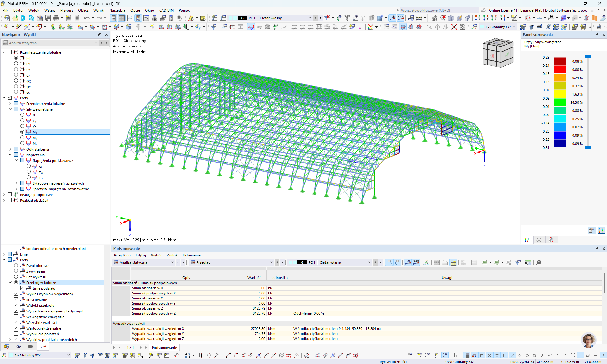607x364 pixels.
Task: Open the console window icon
Action: click(146, 18)
